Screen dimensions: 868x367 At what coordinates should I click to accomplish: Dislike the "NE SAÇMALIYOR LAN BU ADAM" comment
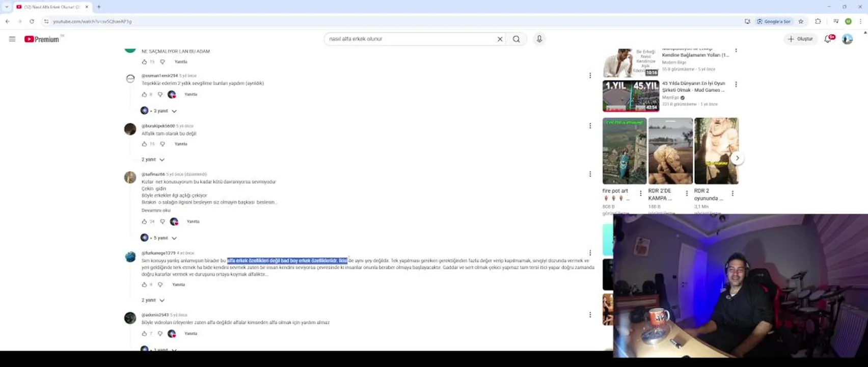click(x=162, y=62)
